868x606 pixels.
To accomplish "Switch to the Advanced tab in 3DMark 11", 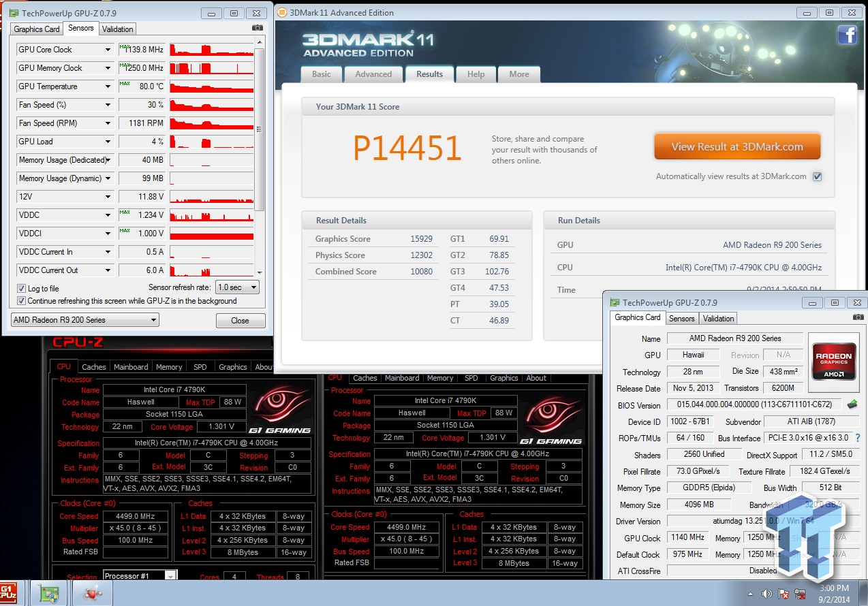I will [373, 74].
